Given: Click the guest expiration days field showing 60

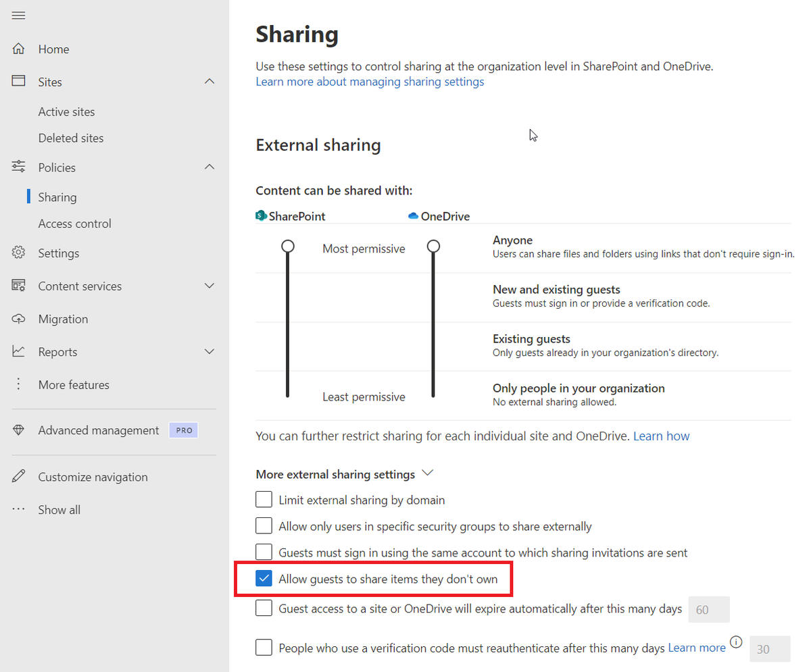Looking at the screenshot, I should [708, 609].
